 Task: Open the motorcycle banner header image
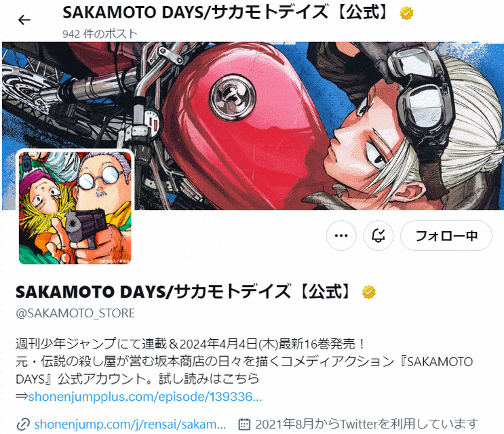[x=252, y=126]
